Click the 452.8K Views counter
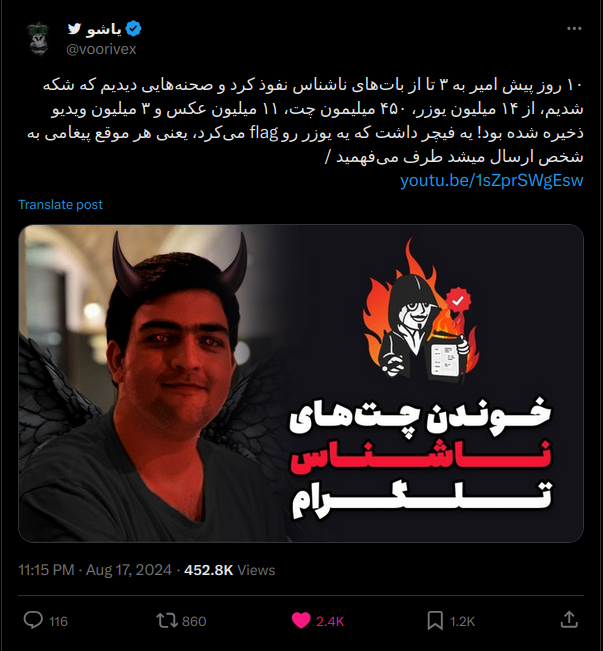Viewport: 603px width, 651px height. tap(229, 570)
